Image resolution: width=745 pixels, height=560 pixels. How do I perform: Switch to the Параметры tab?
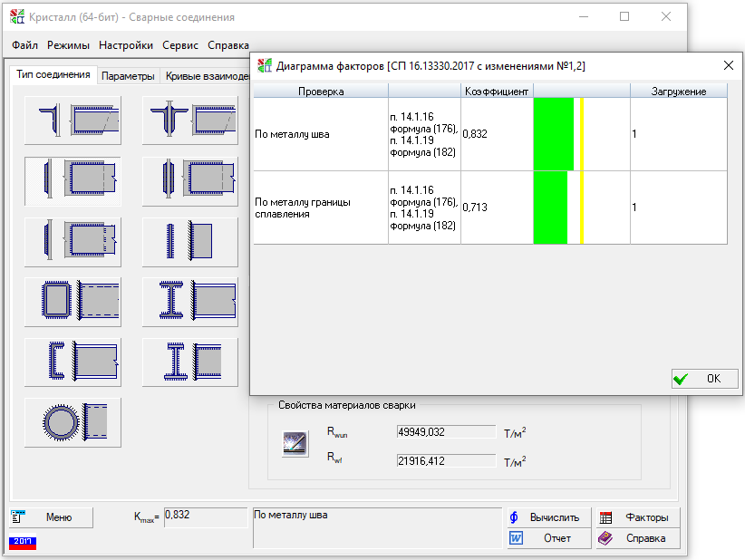coord(128,76)
